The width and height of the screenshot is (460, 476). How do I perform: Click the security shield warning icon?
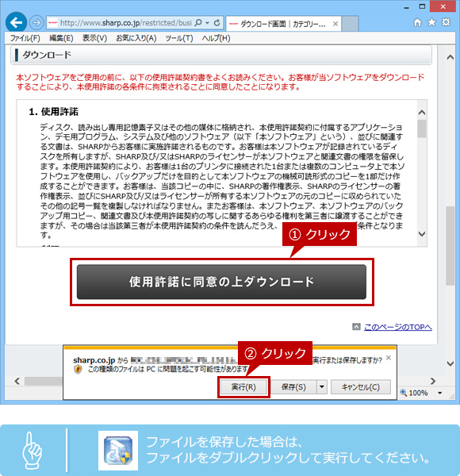click(x=79, y=369)
